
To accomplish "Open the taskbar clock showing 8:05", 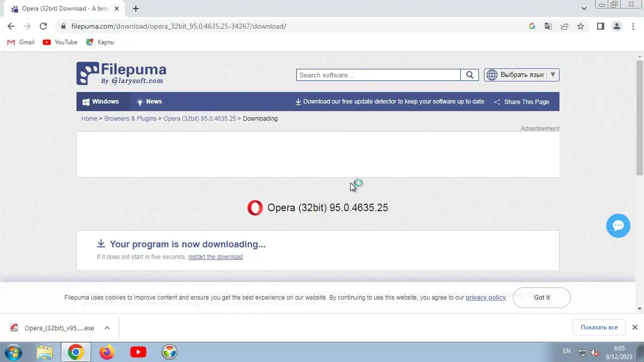I will pyautogui.click(x=619, y=352).
